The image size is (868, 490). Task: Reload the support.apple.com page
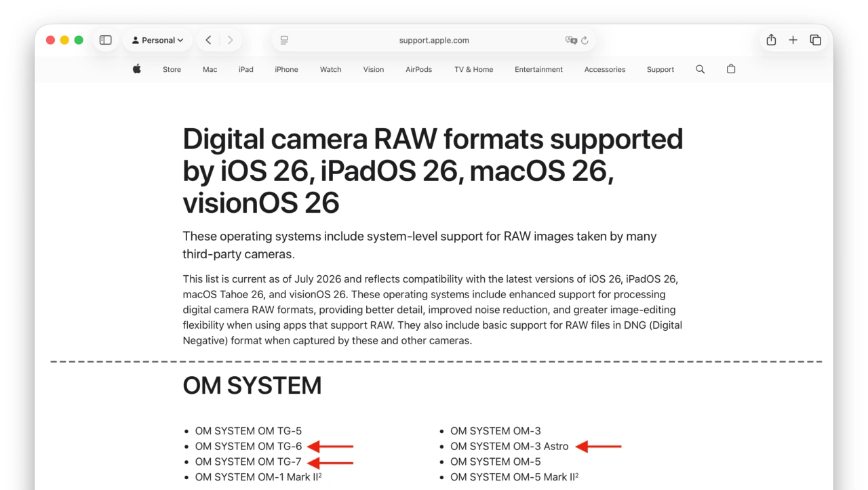click(x=585, y=40)
